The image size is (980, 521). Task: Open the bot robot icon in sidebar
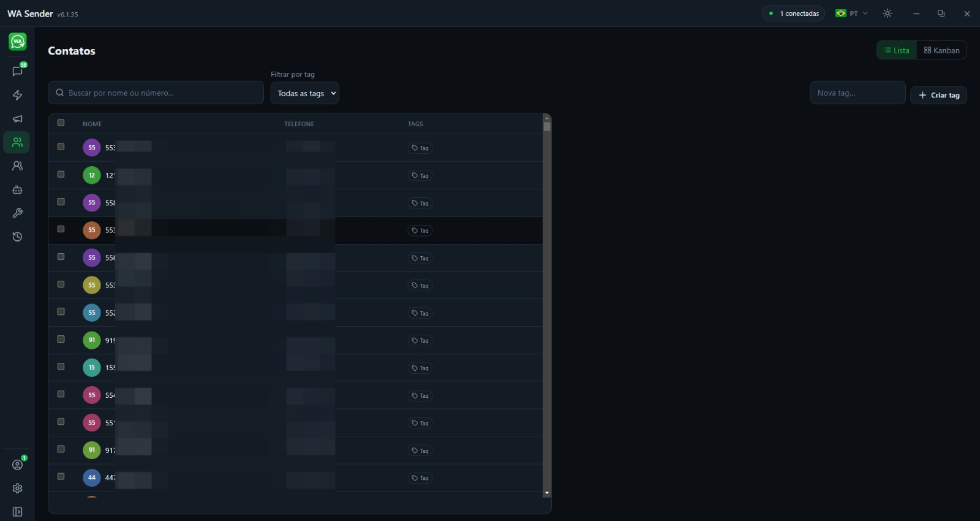(x=18, y=189)
